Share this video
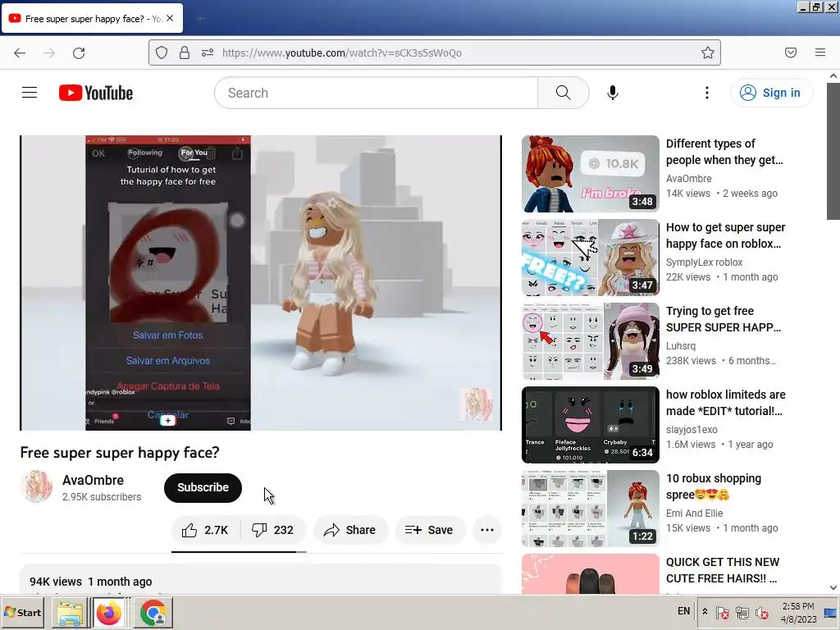The image size is (840, 630). coord(349,530)
